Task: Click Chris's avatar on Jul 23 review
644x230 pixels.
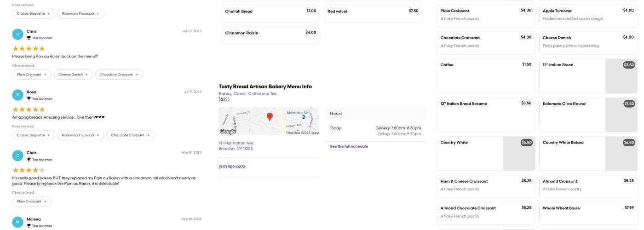Action: [17, 34]
